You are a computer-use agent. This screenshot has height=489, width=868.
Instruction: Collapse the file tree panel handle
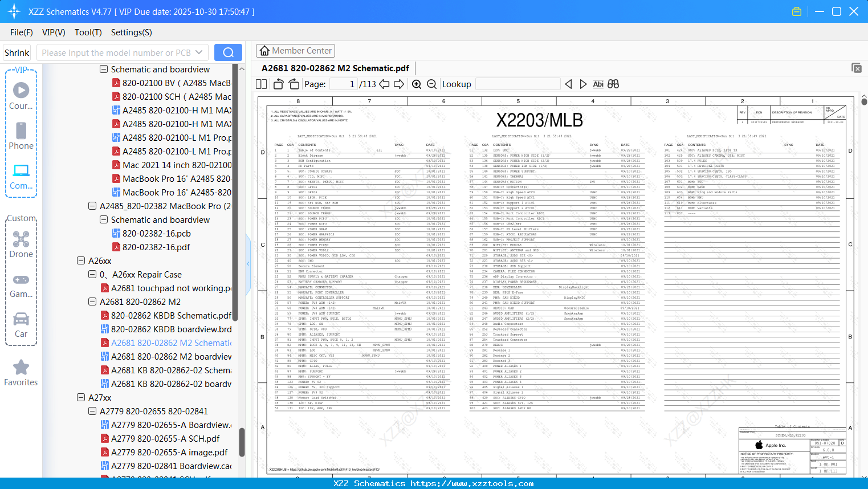(248, 263)
